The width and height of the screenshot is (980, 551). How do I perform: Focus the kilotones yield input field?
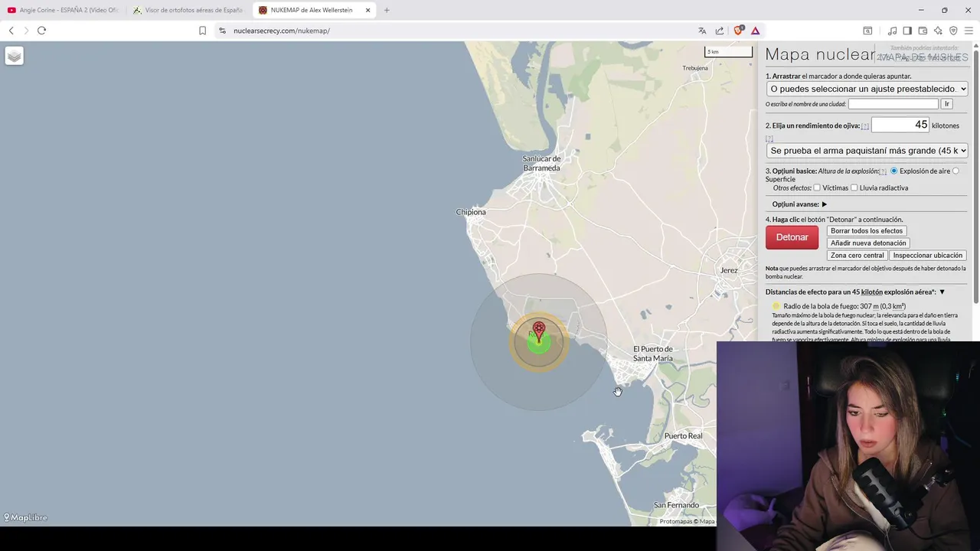[900, 125]
